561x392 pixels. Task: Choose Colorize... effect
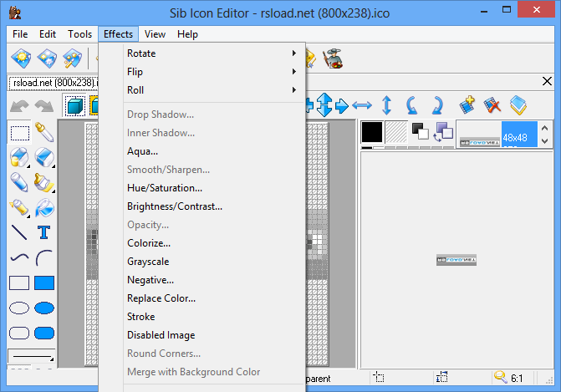tap(201, 243)
